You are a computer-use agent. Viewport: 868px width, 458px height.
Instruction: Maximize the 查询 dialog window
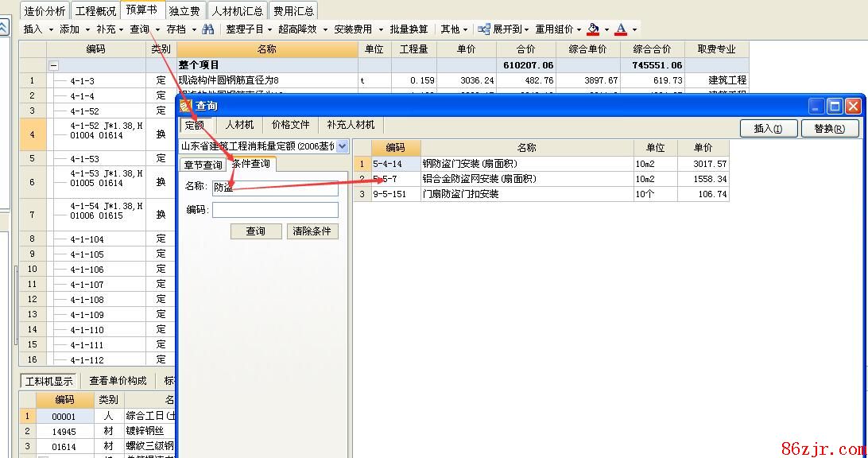pyautogui.click(x=835, y=106)
